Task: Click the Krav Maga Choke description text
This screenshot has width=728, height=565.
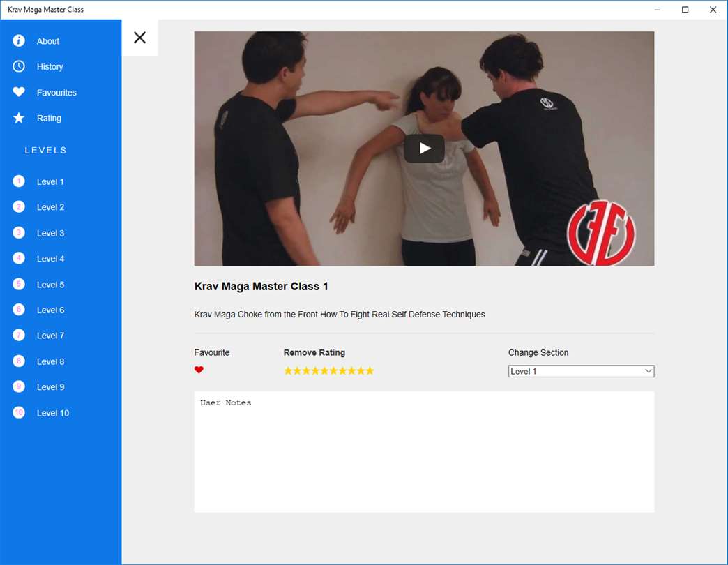Action: 340,315
